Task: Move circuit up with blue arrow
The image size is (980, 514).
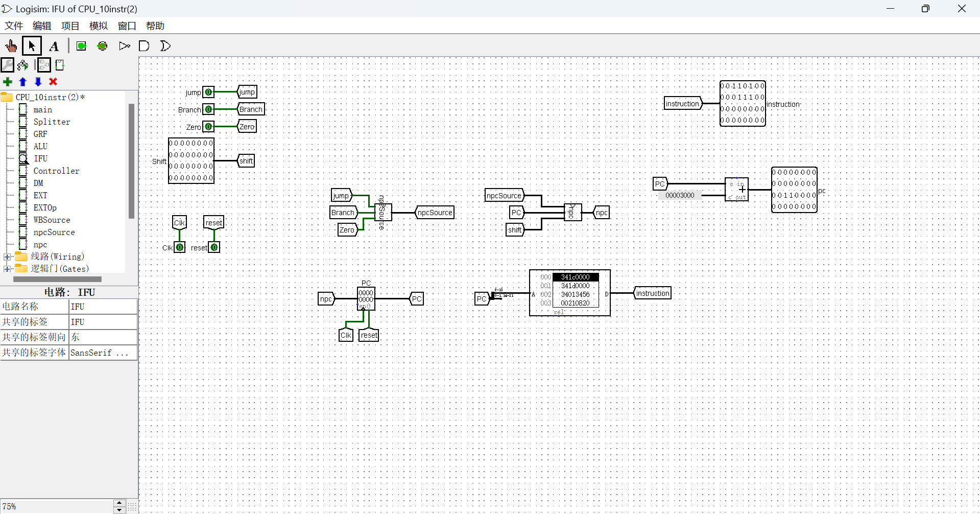Action: click(22, 82)
